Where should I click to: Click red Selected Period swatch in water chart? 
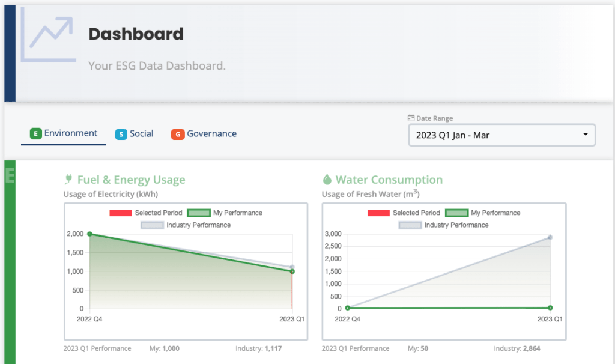tap(378, 213)
